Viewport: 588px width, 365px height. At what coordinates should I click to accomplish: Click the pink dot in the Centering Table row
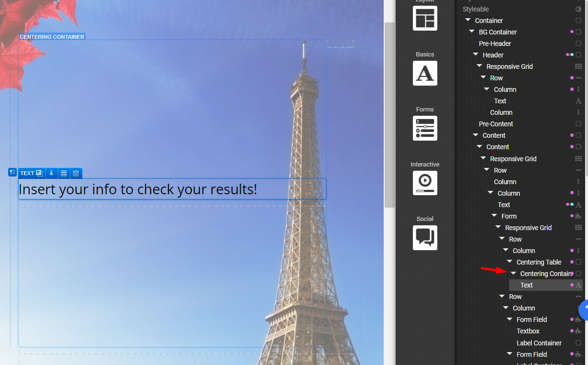[572, 262]
